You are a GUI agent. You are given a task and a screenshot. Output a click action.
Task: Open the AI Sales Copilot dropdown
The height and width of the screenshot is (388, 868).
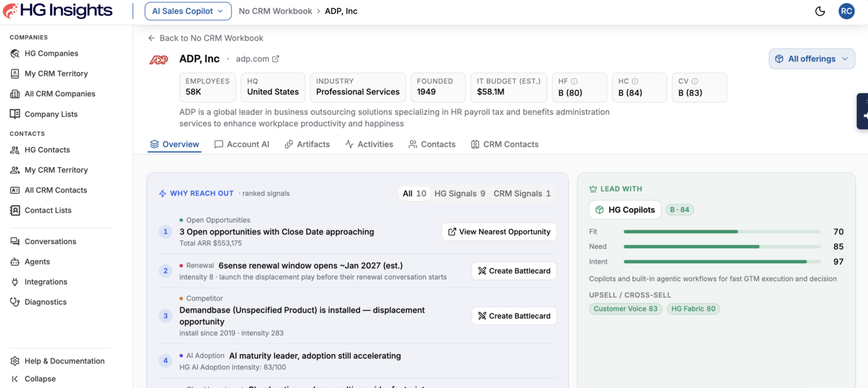188,11
